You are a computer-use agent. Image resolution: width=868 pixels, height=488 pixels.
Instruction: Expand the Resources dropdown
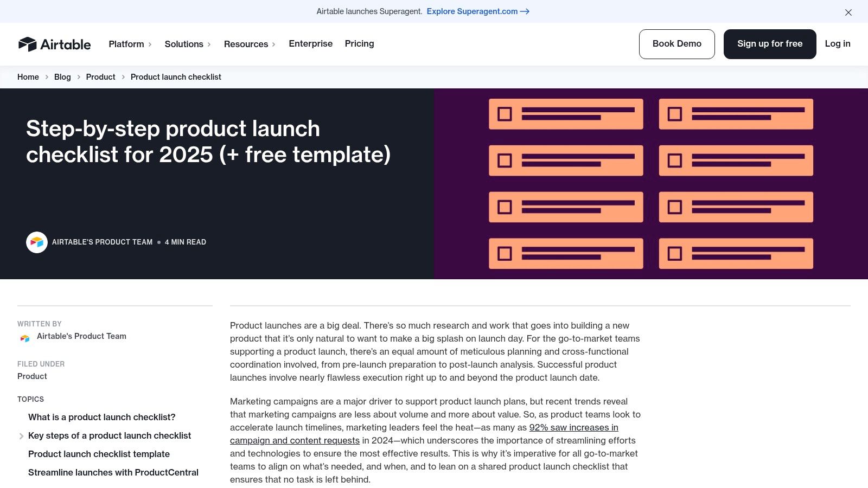coord(246,44)
